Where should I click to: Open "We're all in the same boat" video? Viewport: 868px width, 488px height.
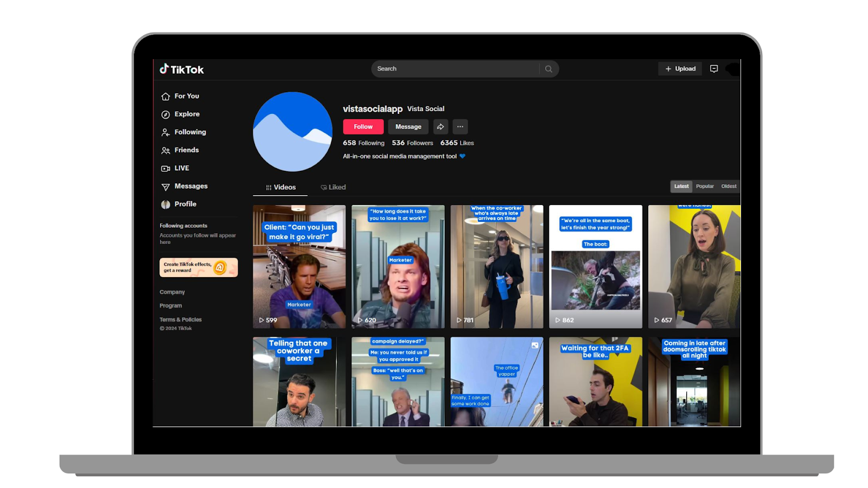coord(595,266)
